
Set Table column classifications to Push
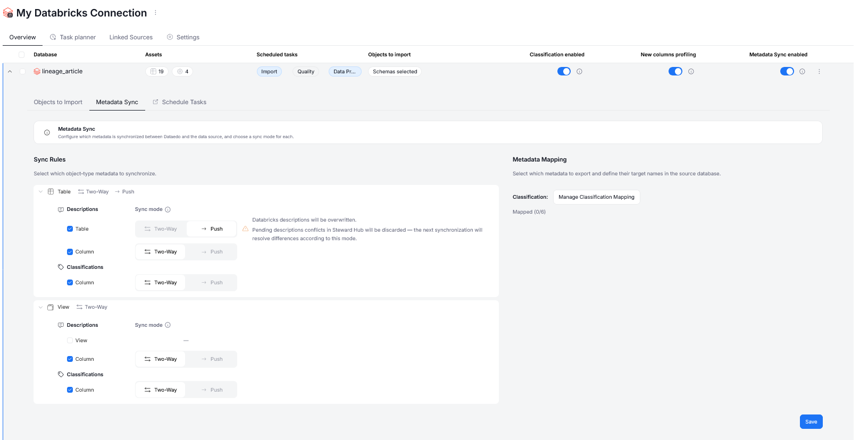(212, 283)
